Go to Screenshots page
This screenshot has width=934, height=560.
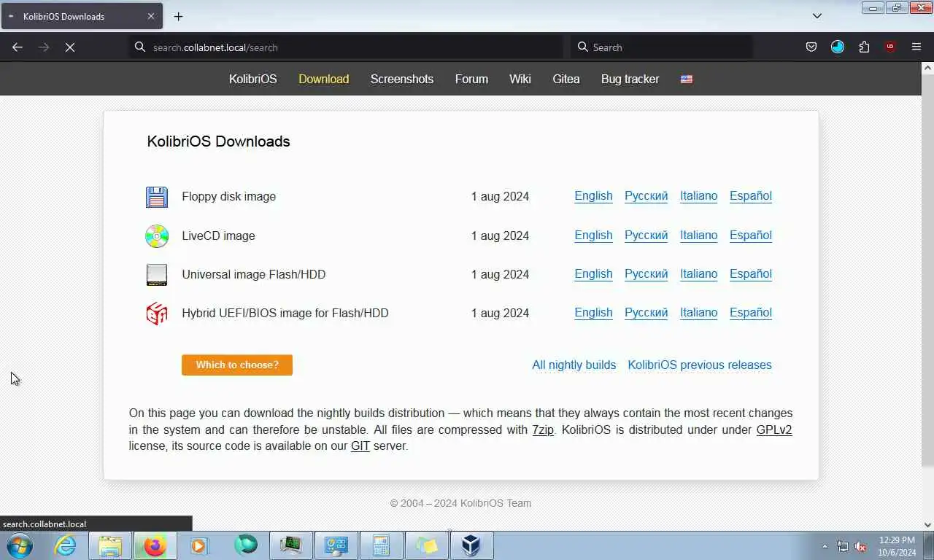402,79
